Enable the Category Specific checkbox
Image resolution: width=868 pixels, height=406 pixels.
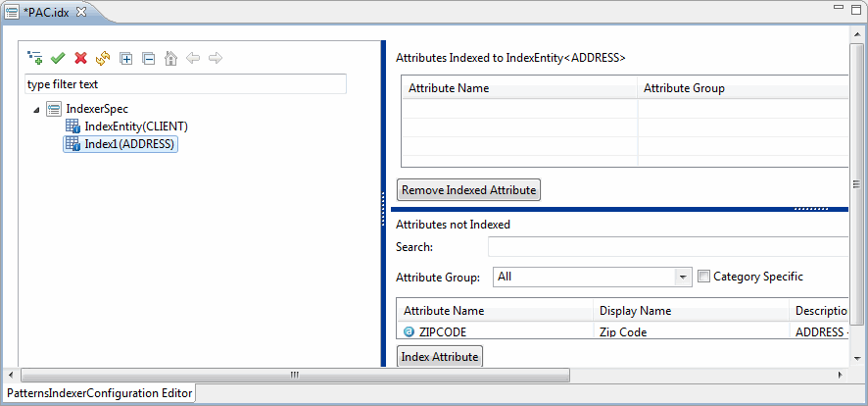pos(703,277)
